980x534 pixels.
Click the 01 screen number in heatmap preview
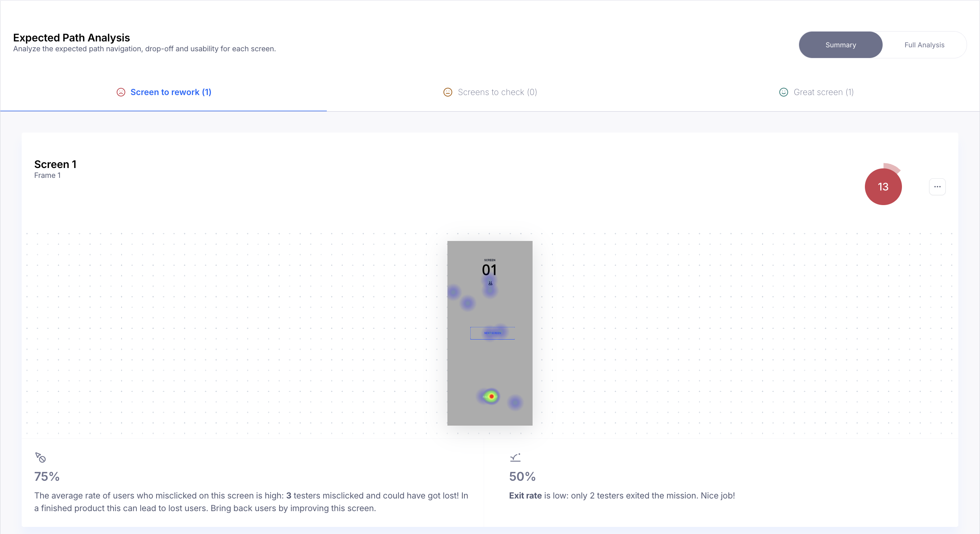click(489, 270)
